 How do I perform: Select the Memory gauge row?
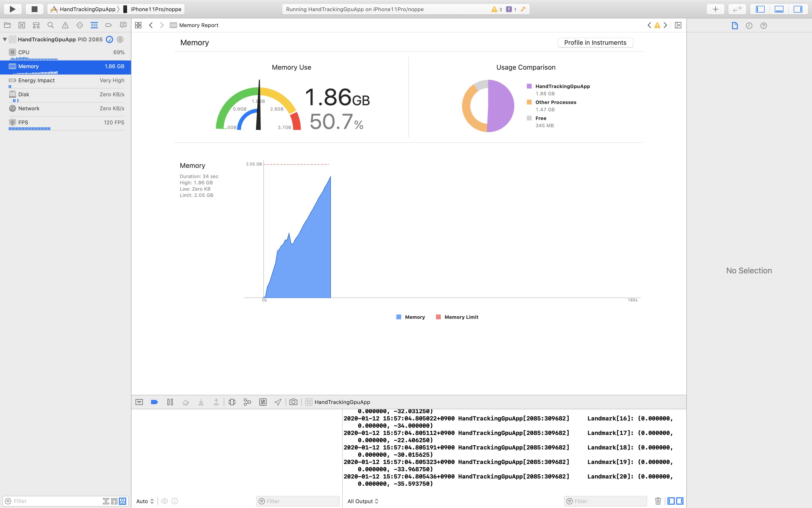coord(66,67)
